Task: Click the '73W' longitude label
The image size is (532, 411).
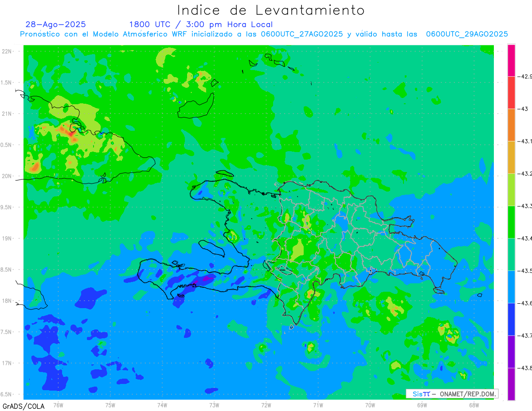Action: (214, 404)
